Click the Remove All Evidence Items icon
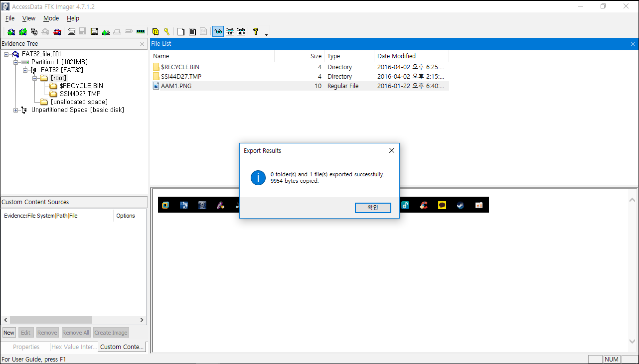Screen dimensions: 639x364 tap(57, 32)
